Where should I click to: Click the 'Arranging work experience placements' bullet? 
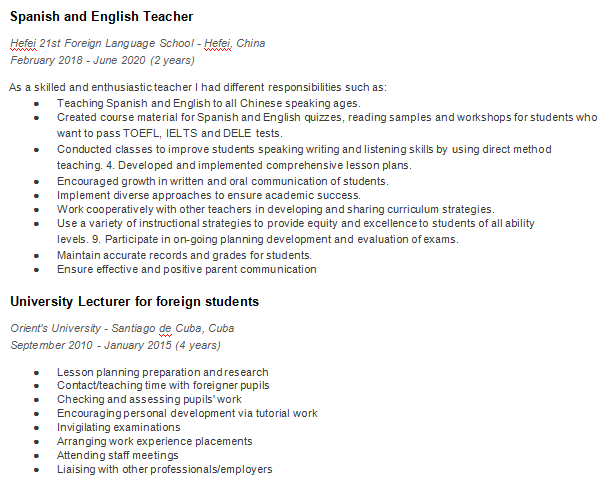point(154,441)
